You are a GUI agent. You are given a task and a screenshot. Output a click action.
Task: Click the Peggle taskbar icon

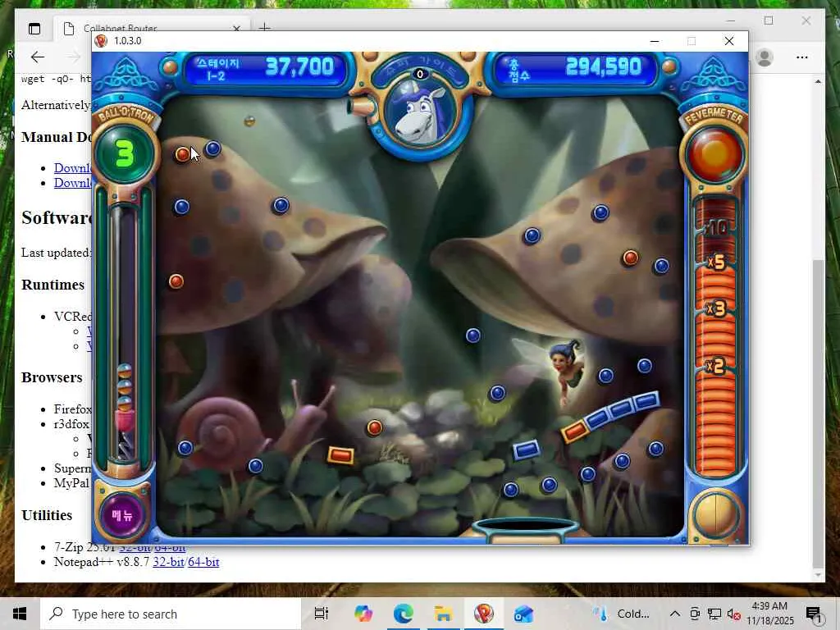[x=484, y=614]
